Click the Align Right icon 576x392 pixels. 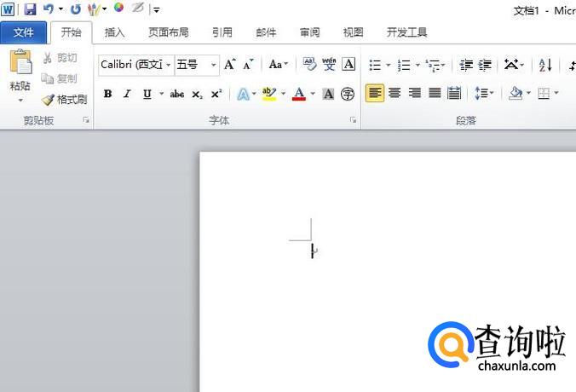click(x=415, y=93)
